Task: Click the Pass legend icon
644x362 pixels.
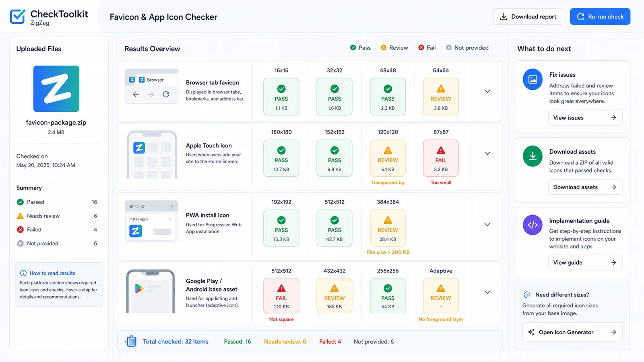Action: 353,47
